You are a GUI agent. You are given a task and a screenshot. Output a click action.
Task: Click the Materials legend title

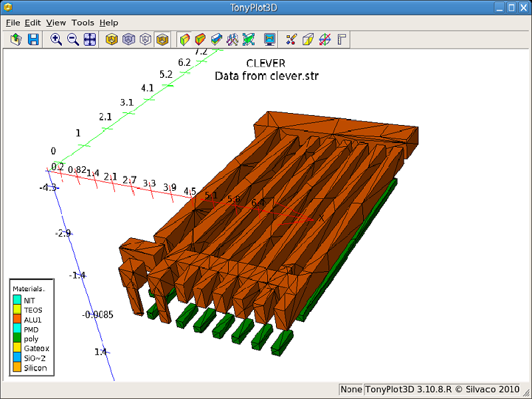tap(29, 289)
